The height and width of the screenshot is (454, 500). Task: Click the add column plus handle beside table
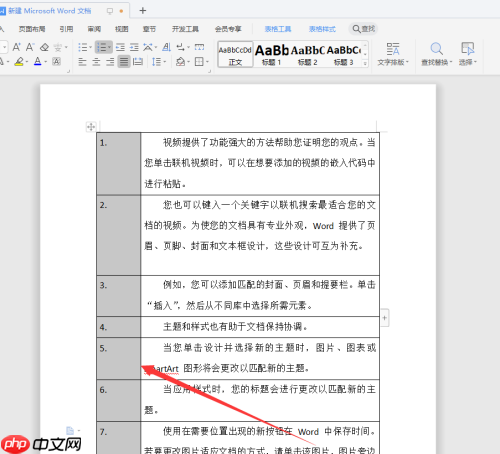tap(385, 318)
